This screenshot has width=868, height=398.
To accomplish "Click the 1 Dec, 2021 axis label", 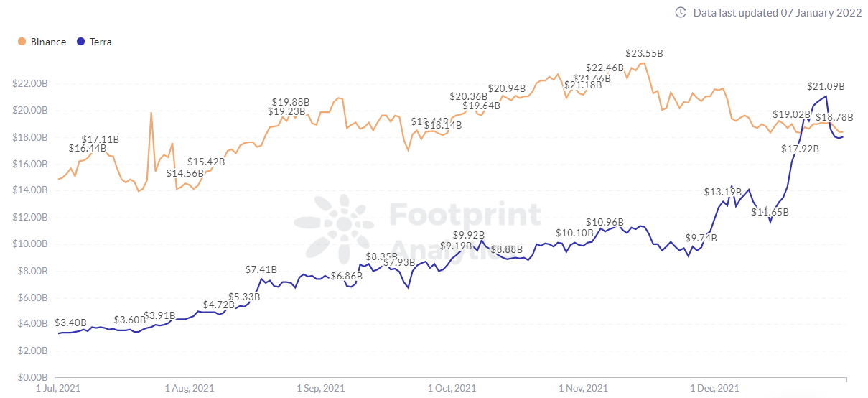I will click(x=714, y=388).
